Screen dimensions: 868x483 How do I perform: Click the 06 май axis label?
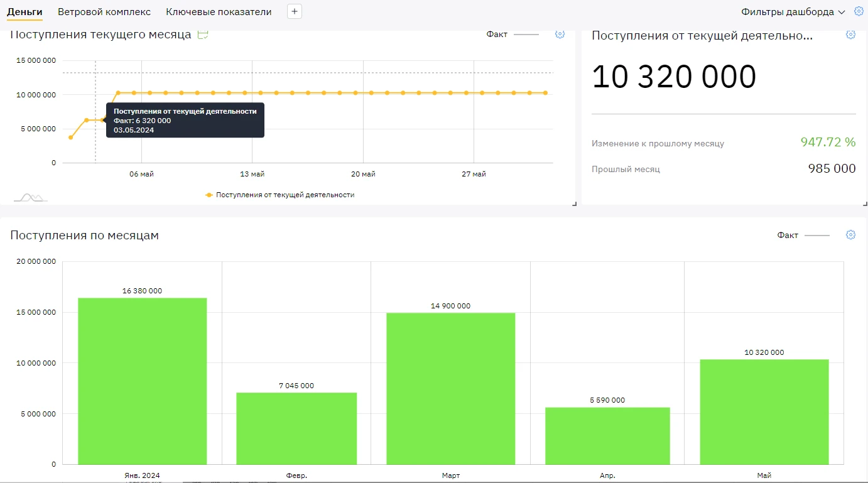click(x=141, y=174)
